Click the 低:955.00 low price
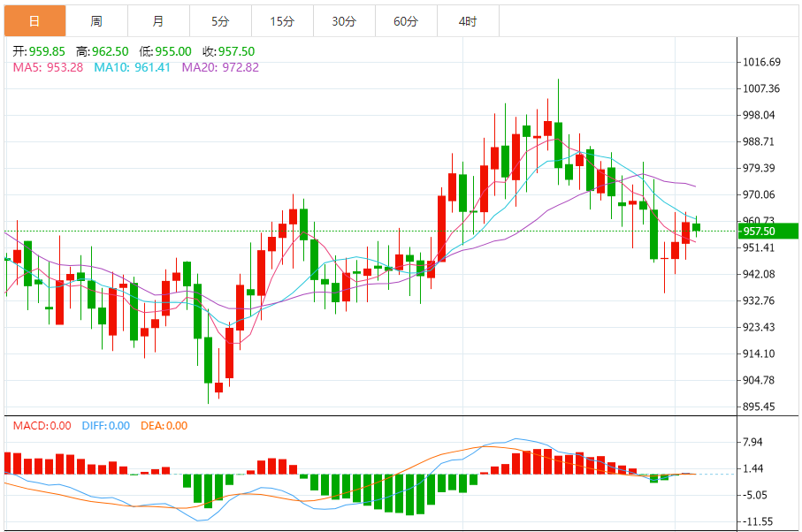 click(x=165, y=51)
